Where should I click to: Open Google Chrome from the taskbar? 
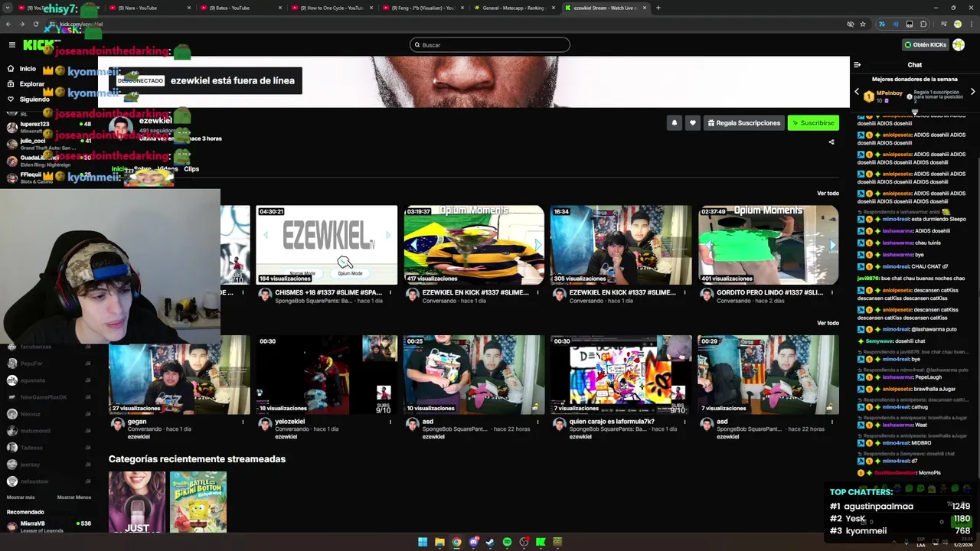[x=456, y=542]
